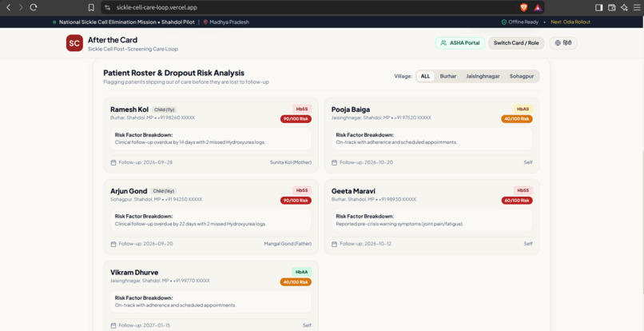This screenshot has width=644, height=331.
Task: Click the pre-crisis warning symptoms text
Action: (400, 224)
